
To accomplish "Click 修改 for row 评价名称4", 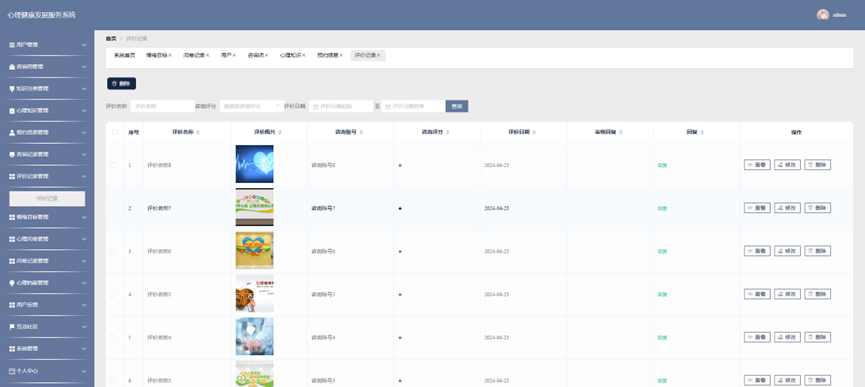I will [x=787, y=337].
